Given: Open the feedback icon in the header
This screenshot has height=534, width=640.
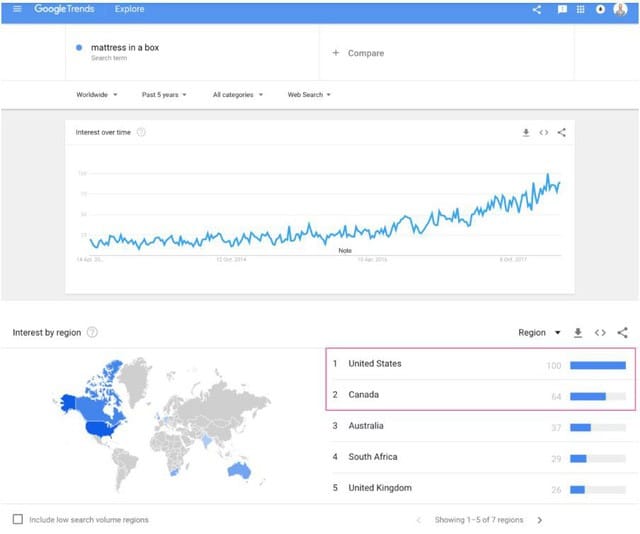Looking at the screenshot, I should 562,9.
